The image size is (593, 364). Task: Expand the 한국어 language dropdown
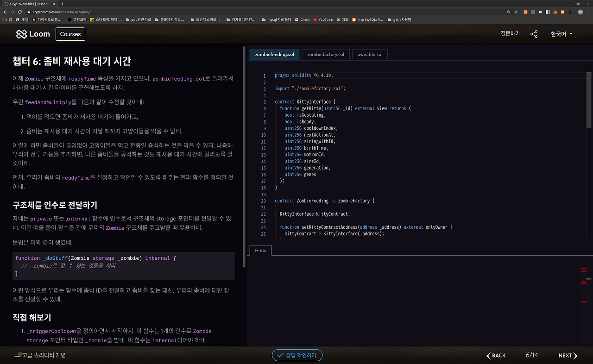pos(561,34)
